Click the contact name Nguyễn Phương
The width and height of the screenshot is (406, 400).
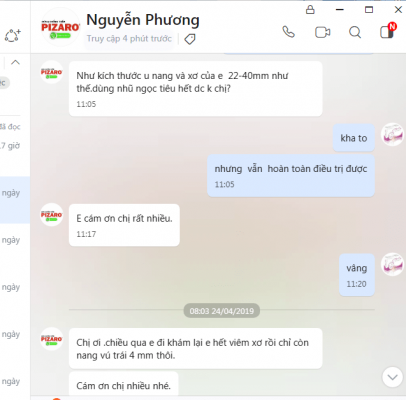143,20
